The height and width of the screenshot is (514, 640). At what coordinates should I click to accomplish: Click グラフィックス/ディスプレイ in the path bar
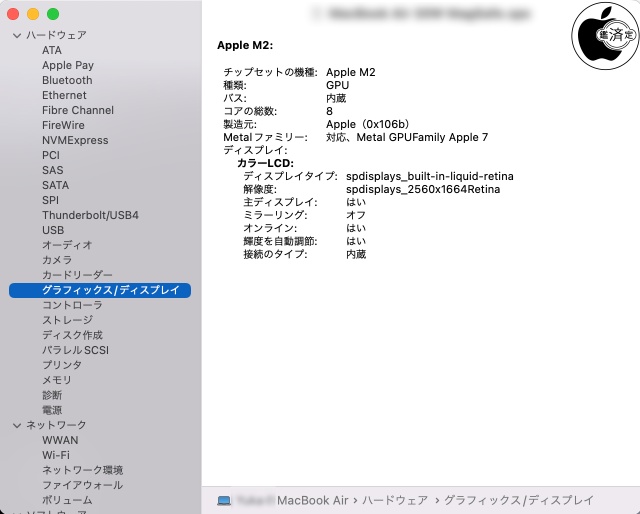pyautogui.click(x=518, y=500)
